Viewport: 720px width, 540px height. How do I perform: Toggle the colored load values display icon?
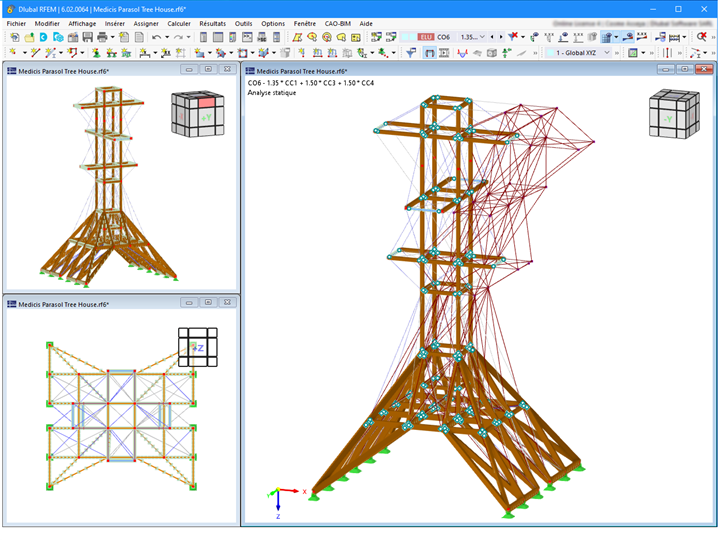pyautogui.click(x=642, y=37)
